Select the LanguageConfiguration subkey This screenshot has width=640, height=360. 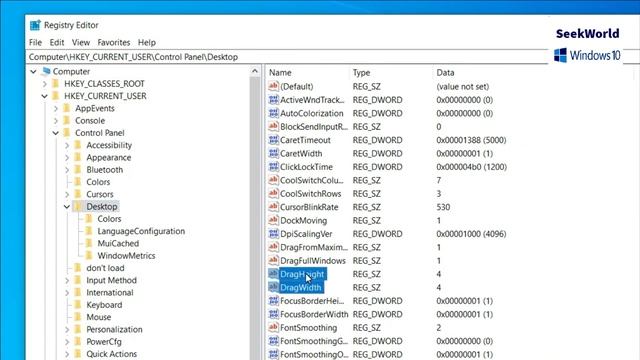click(141, 231)
